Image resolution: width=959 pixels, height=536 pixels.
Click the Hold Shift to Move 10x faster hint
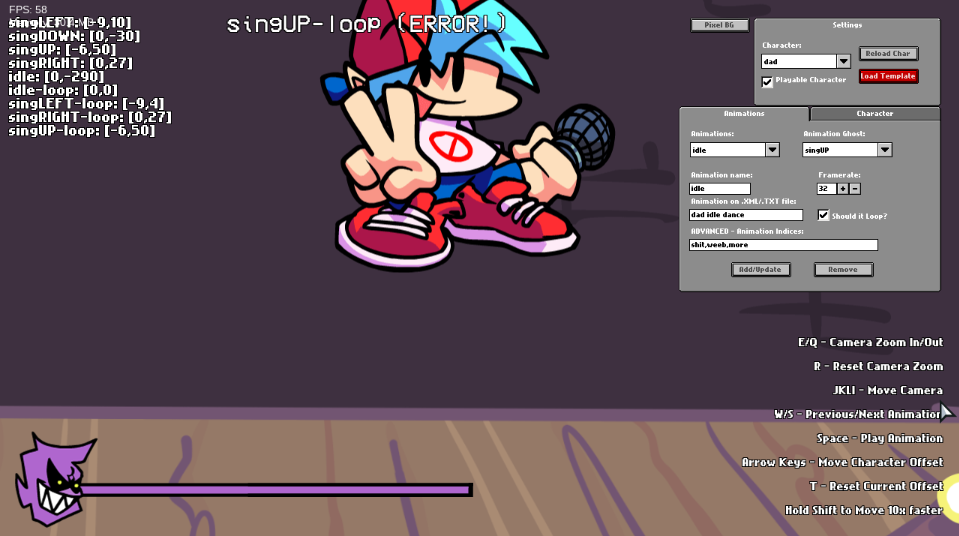click(x=864, y=510)
